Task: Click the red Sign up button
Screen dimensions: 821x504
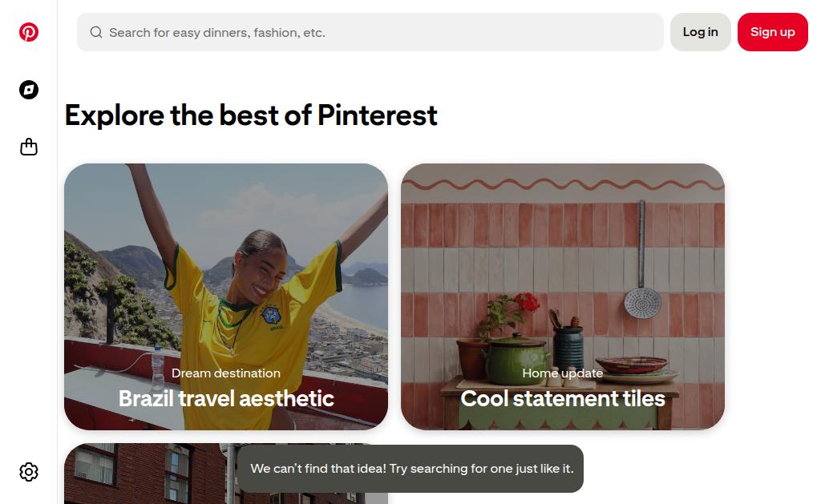Action: (772, 32)
